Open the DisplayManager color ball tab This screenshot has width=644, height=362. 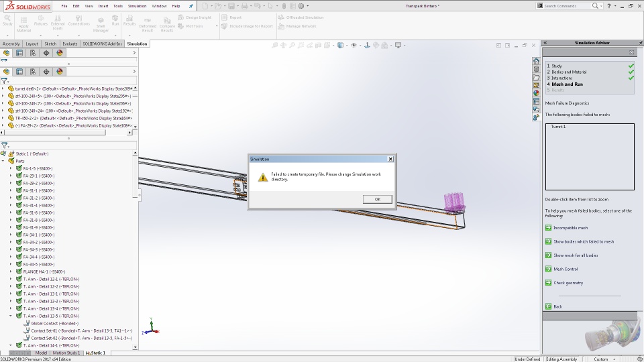(60, 53)
